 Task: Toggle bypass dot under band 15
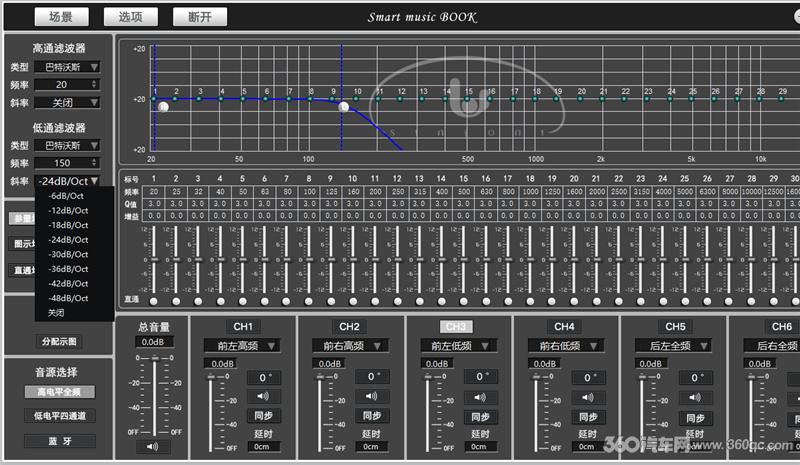click(464, 301)
